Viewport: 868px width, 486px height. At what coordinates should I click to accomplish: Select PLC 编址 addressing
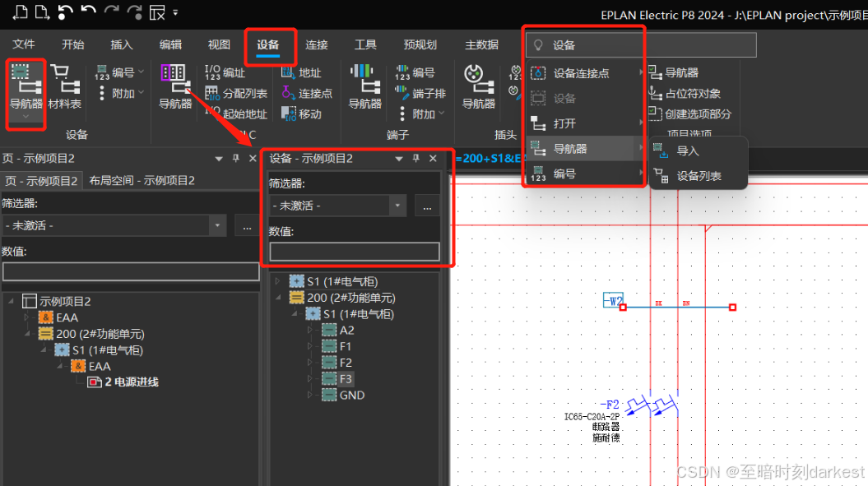[x=225, y=72]
